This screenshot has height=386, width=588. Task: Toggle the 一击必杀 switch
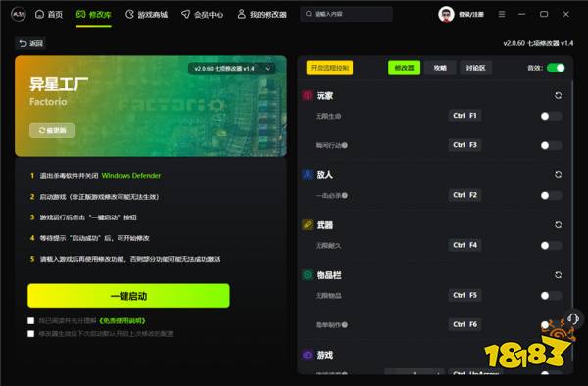click(x=551, y=195)
